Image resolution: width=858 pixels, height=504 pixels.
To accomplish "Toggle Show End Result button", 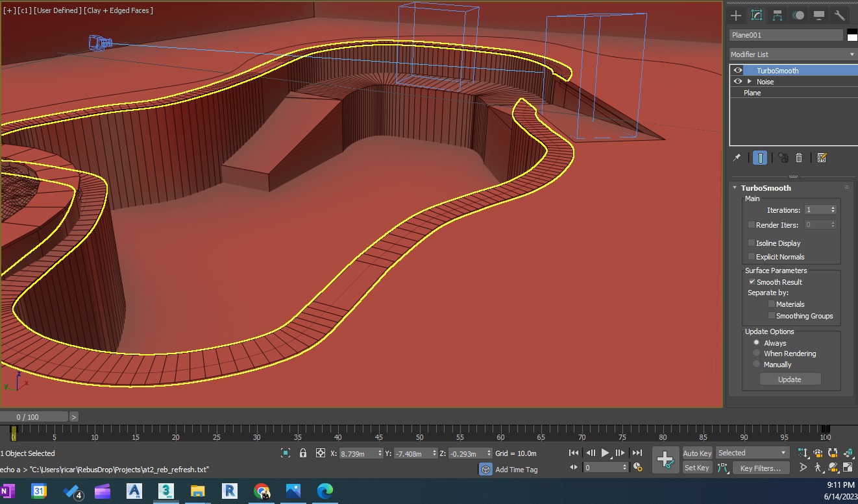I will point(760,158).
